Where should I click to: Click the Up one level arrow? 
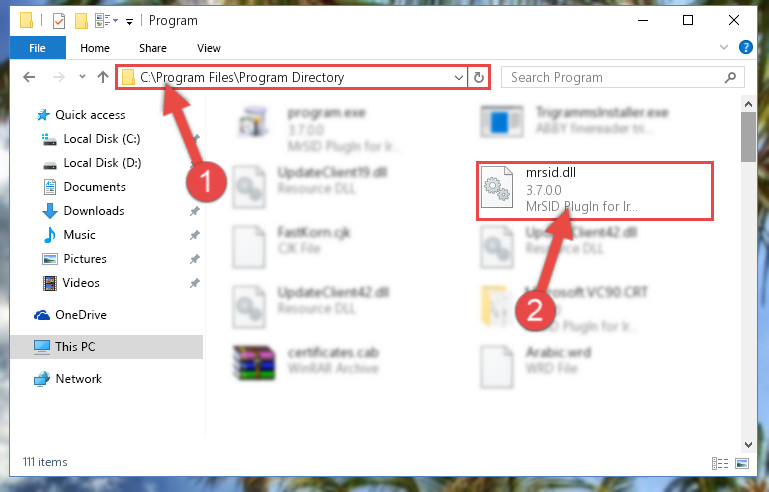[103, 78]
